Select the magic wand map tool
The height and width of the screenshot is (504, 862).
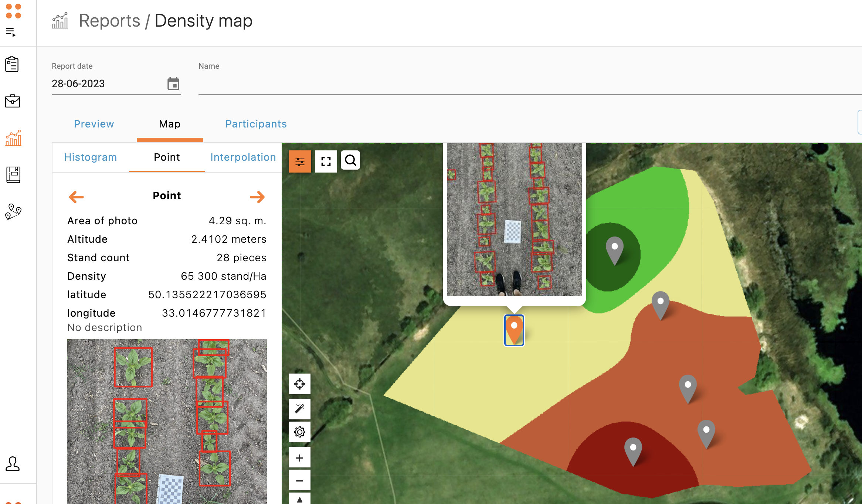299,409
